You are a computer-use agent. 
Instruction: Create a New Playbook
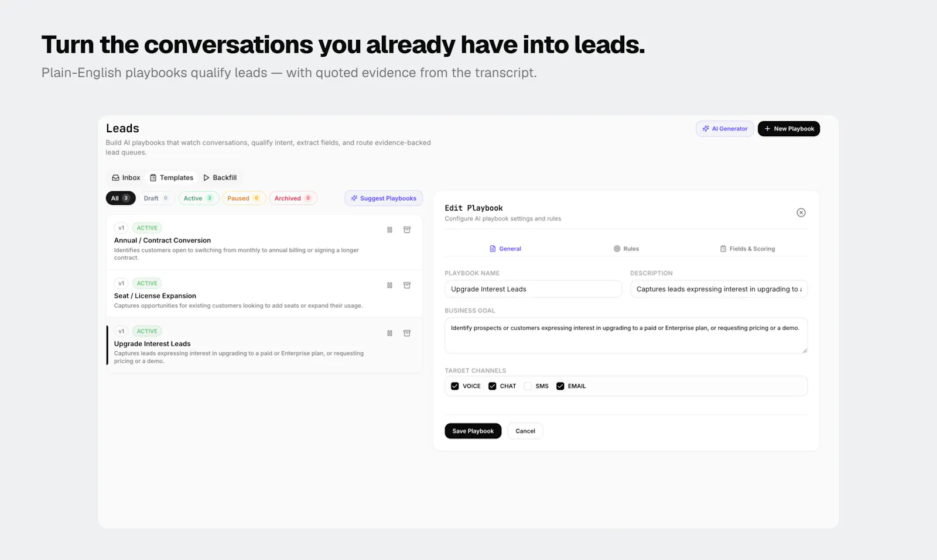point(789,129)
